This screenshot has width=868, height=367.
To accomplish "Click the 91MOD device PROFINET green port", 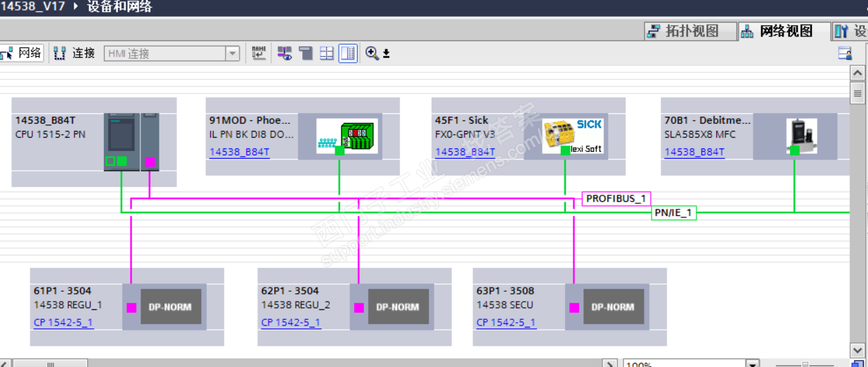I will click(x=339, y=150).
